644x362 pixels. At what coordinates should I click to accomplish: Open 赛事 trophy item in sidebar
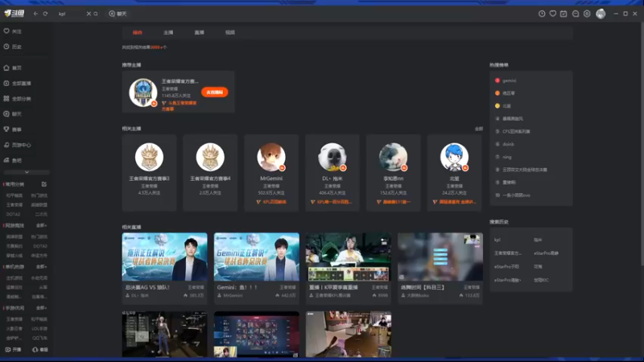point(13,130)
